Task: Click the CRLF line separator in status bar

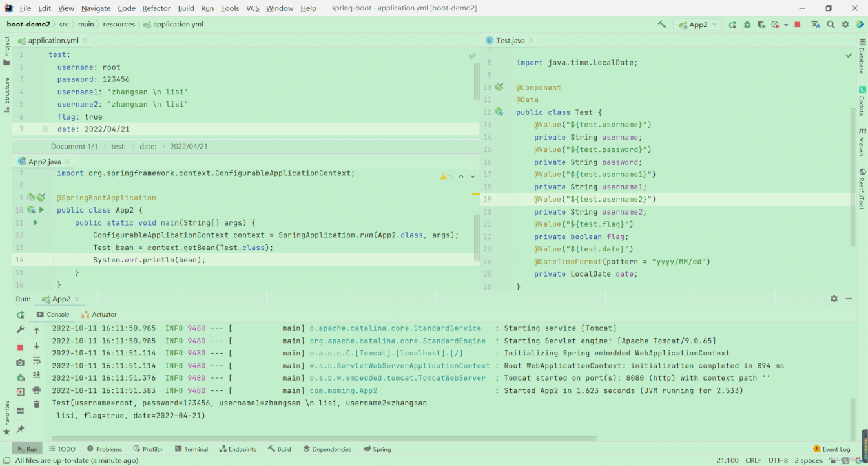Action: click(x=754, y=460)
